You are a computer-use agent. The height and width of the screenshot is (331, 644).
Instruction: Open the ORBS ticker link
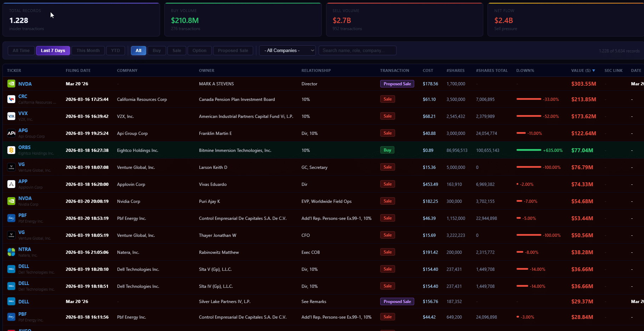[24, 147]
